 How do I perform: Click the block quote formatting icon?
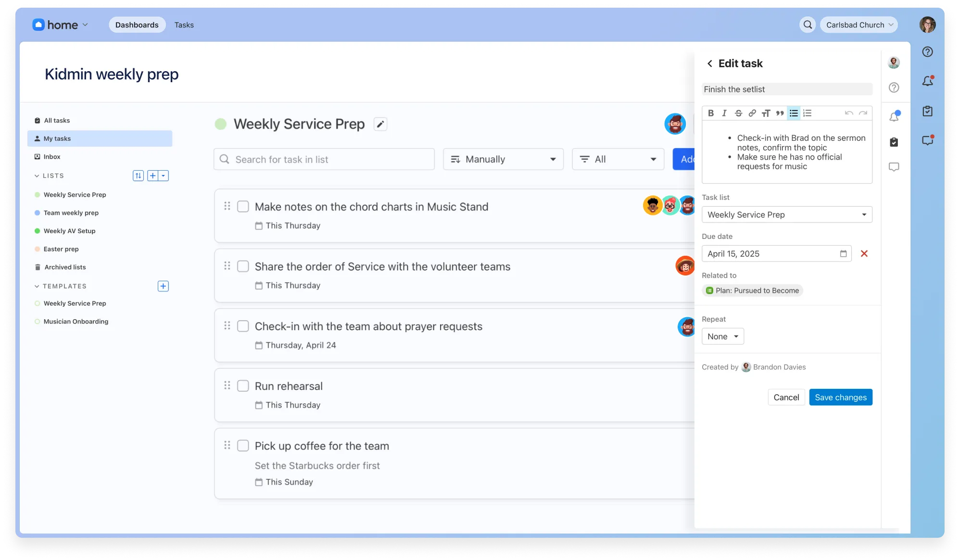pos(780,113)
